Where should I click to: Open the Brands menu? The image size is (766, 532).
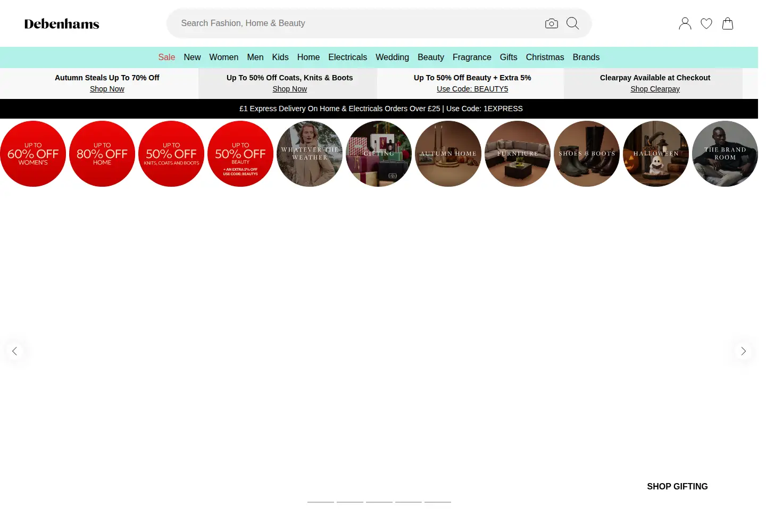pyautogui.click(x=586, y=57)
